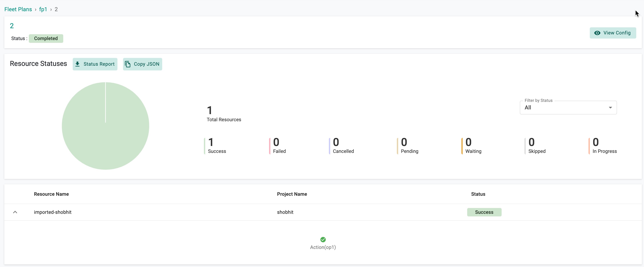This screenshot has height=267, width=644.
Task: Click the green pie chart
Action: coord(105,126)
